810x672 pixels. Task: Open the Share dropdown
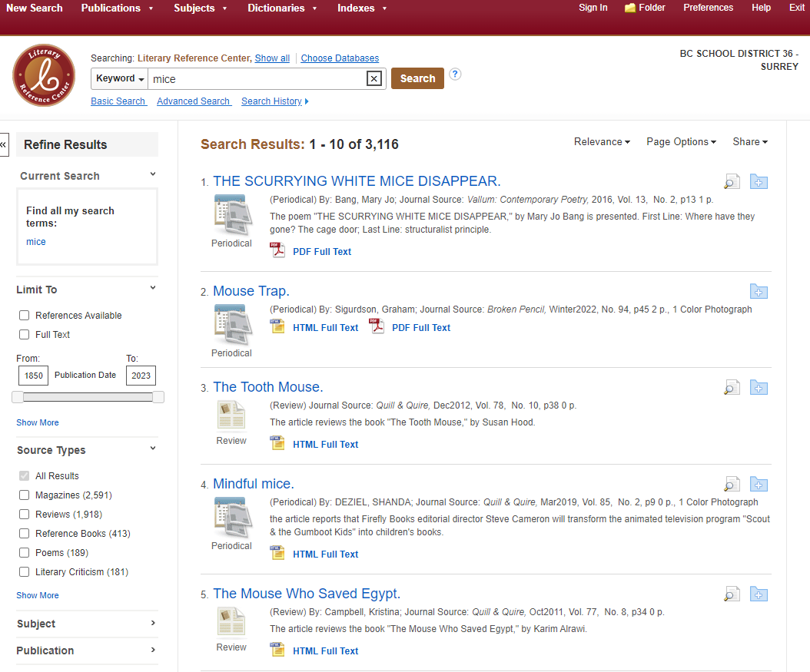pyautogui.click(x=750, y=142)
